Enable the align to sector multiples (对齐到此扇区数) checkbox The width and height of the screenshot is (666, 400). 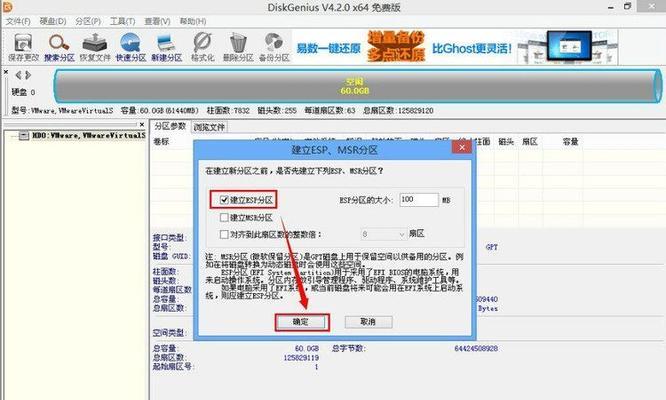tap(224, 234)
